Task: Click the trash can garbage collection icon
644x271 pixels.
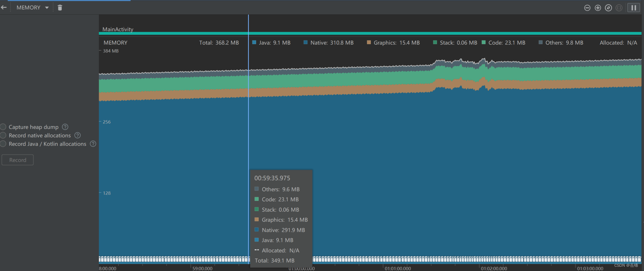Action: 60,7
